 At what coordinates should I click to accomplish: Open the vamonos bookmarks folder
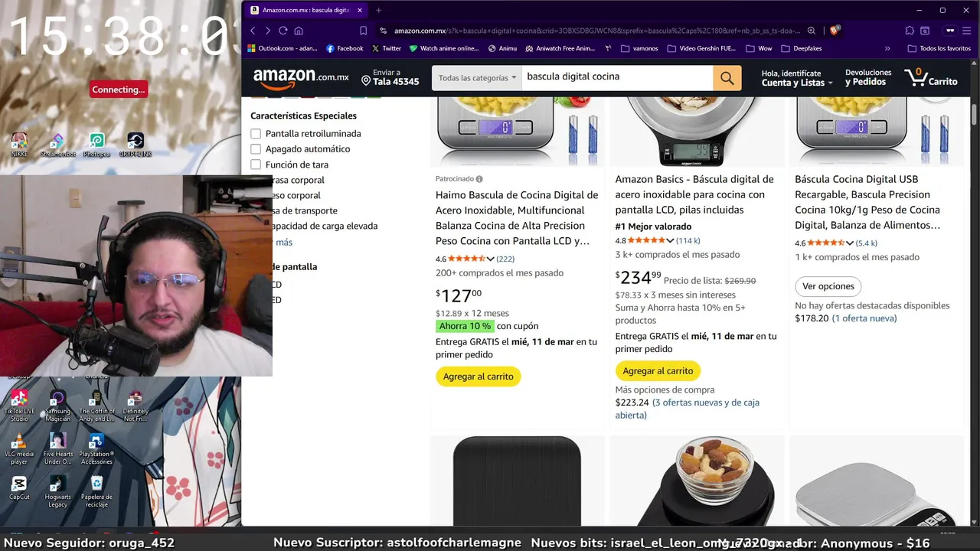(639, 48)
